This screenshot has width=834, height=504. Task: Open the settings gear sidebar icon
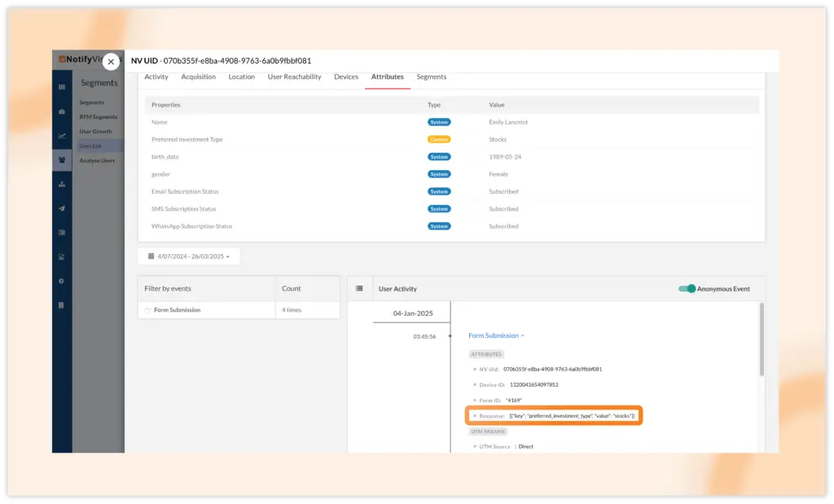pyautogui.click(x=62, y=281)
